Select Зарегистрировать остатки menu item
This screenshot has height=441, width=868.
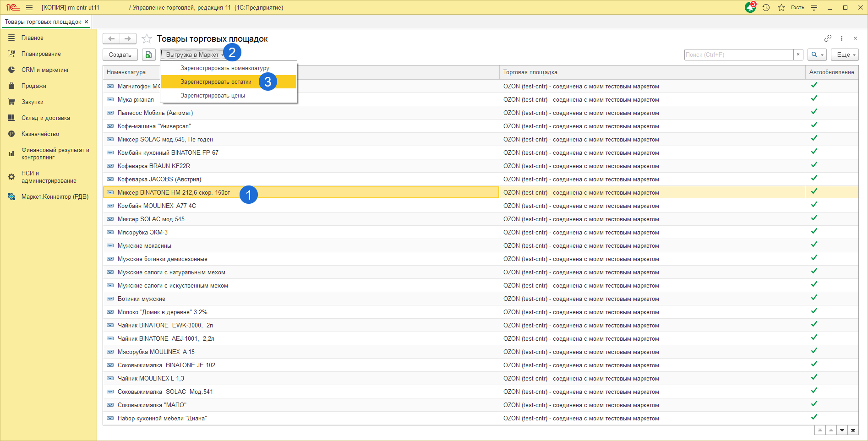216,82
